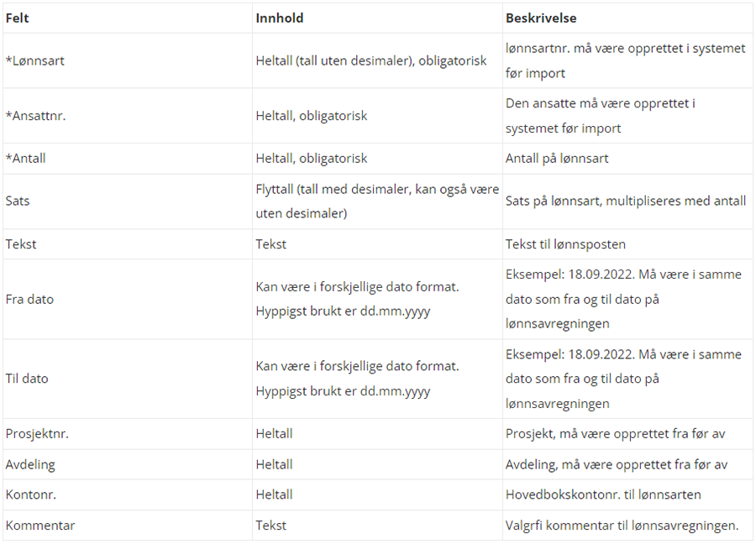The height and width of the screenshot is (544, 756).
Task: Click the 'Antall på lønnsart' description
Action: [558, 158]
